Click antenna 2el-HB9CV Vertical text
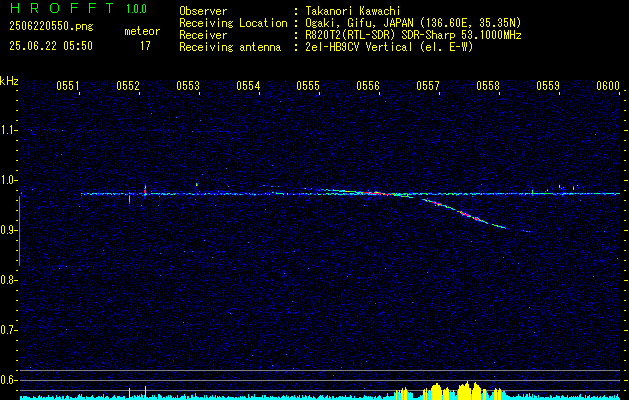 pyautogui.click(x=390, y=47)
